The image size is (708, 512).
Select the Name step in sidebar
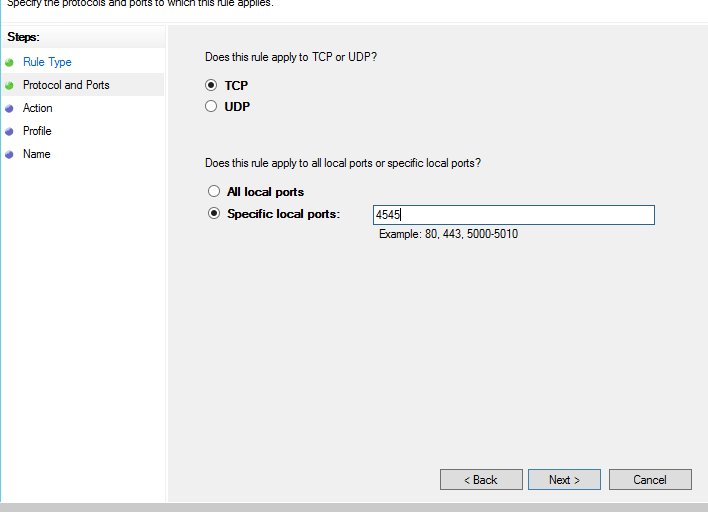tap(37, 154)
